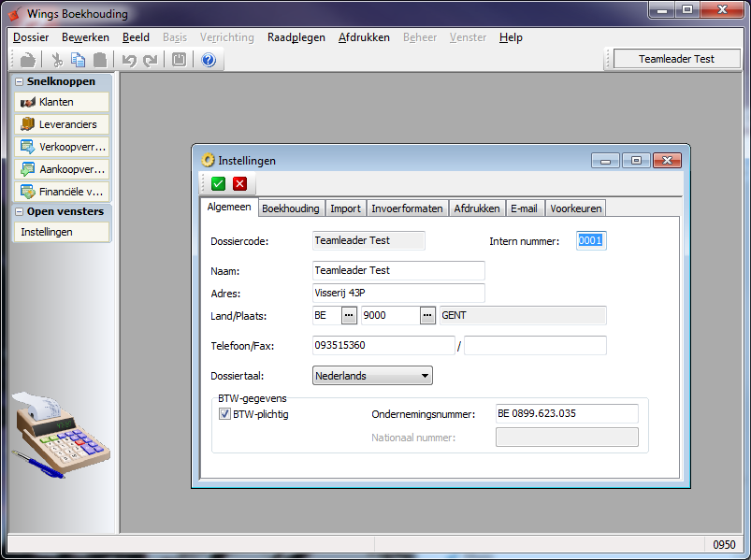
Task: Open the Dossiertaal dropdown
Action: (372, 376)
